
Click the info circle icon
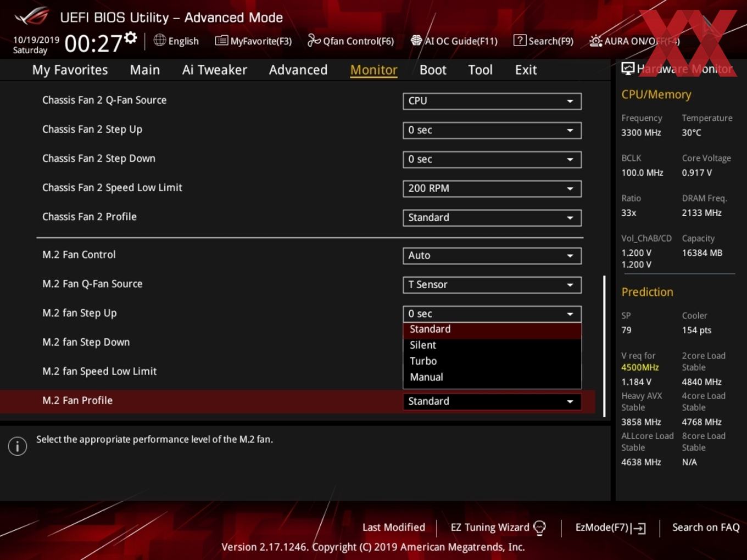(18, 446)
